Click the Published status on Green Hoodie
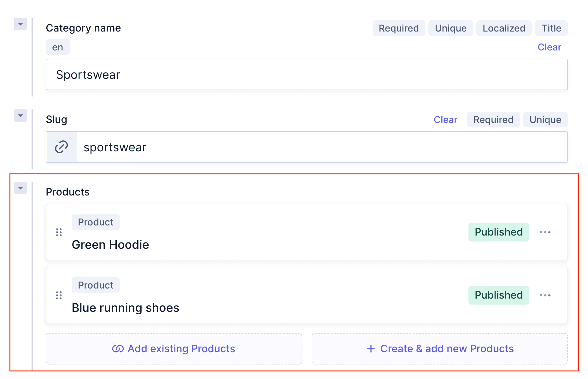The image size is (588, 379). (x=498, y=232)
